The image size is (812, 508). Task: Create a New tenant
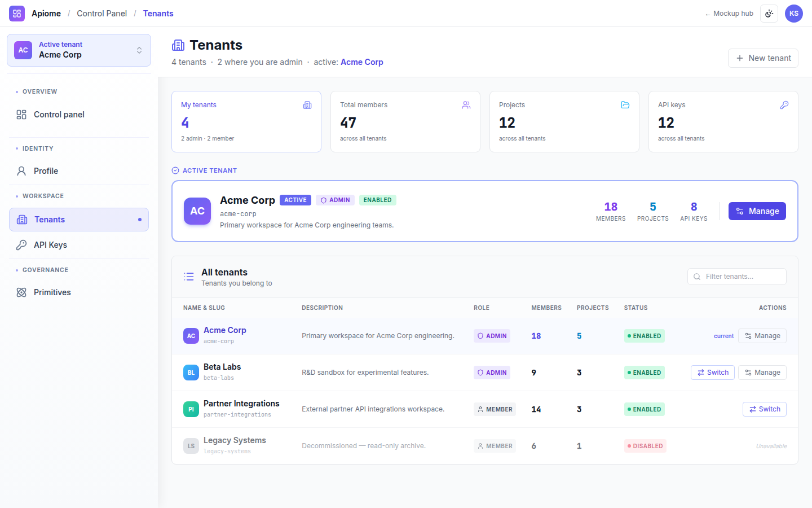click(763, 58)
